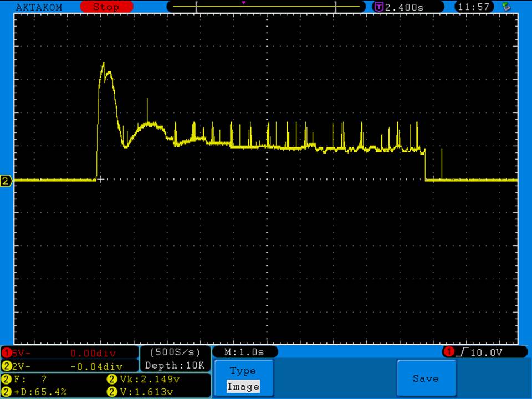Click the AKTAKOM brand label
532x399 pixels.
[39, 7]
